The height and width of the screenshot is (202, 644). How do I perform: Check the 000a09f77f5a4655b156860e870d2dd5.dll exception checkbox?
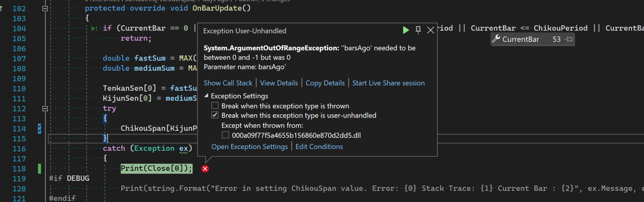click(225, 135)
